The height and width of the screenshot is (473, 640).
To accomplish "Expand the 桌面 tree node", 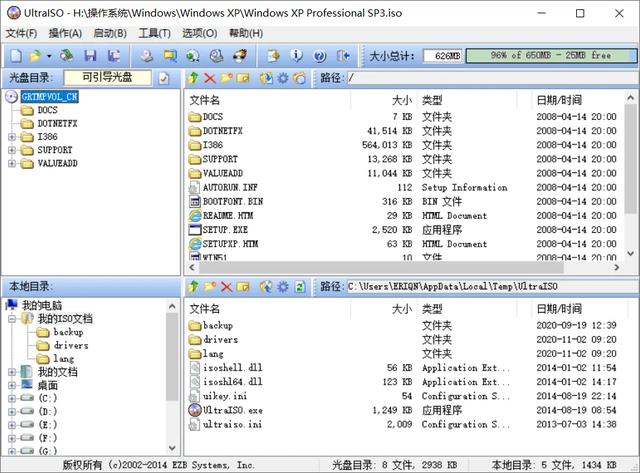I will (12, 385).
